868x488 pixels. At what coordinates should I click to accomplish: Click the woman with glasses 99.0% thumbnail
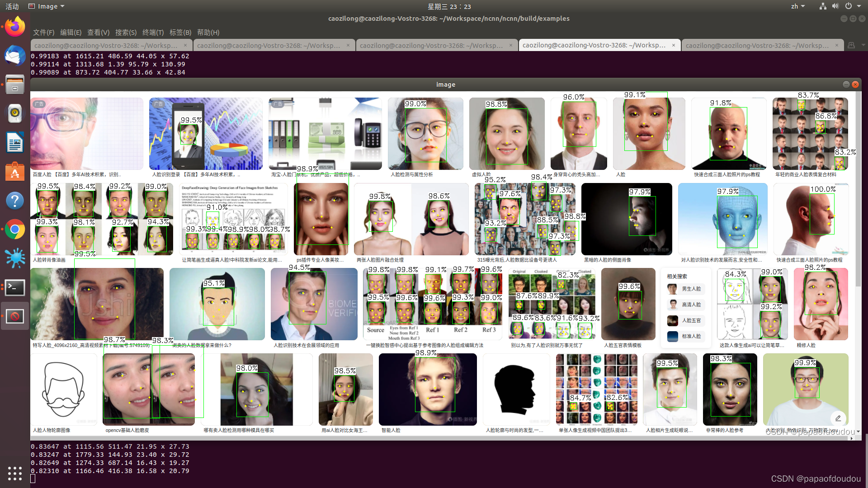coord(425,134)
